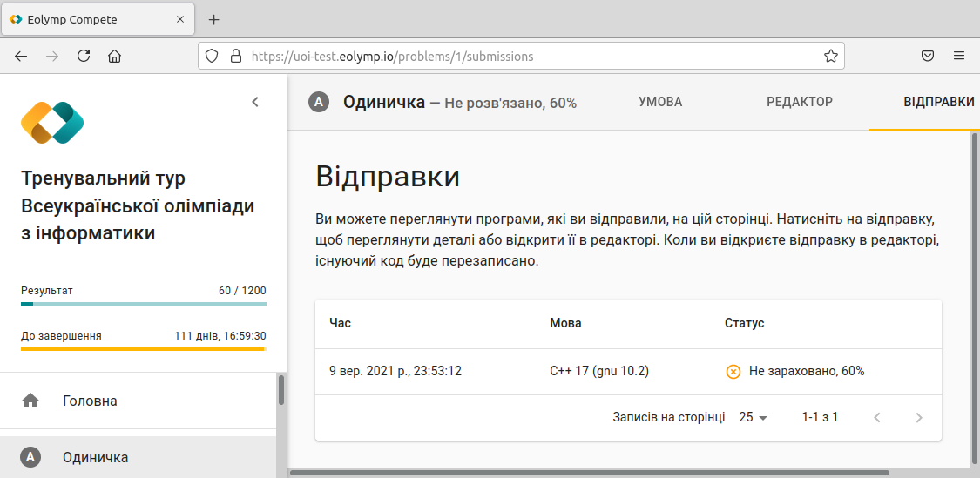Image resolution: width=980 pixels, height=478 pixels.
Task: Click the Статус column header
Action: coord(745,323)
